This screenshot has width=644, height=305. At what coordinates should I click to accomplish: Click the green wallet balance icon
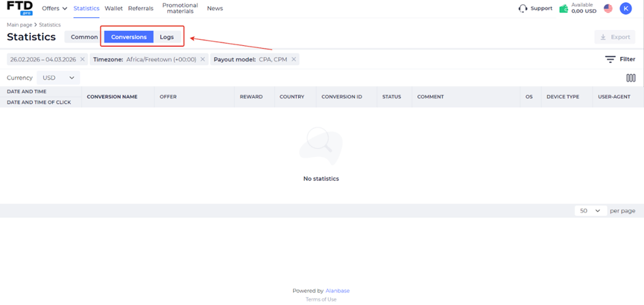tap(564, 9)
